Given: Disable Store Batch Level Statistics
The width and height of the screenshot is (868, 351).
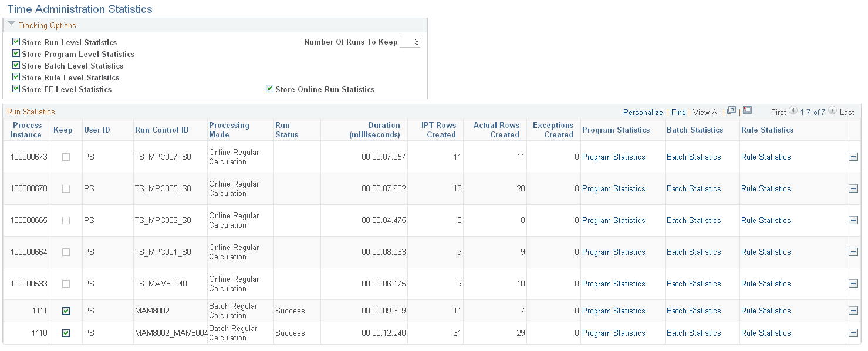Looking at the screenshot, I should [x=16, y=65].
